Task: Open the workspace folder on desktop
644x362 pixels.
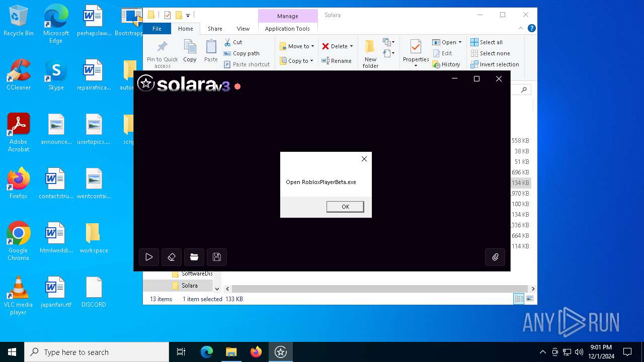Action: [94, 238]
